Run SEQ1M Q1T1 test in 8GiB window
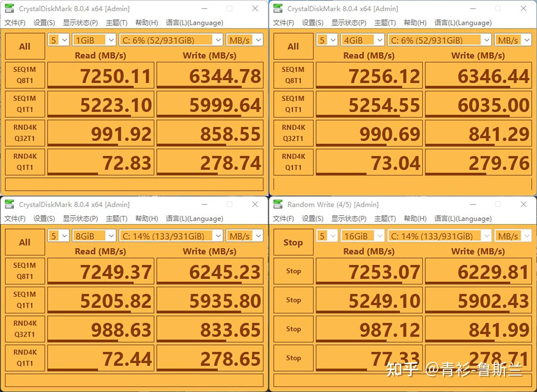Image resolution: width=537 pixels, height=392 pixels. (x=25, y=300)
